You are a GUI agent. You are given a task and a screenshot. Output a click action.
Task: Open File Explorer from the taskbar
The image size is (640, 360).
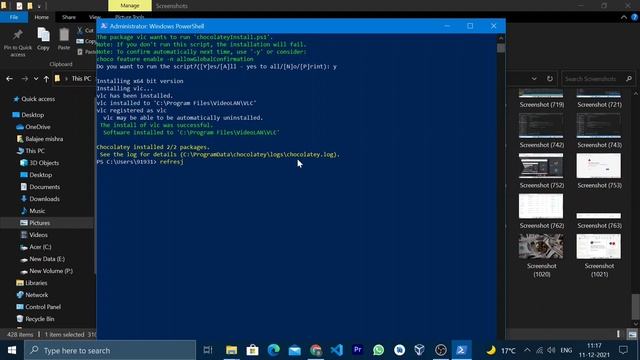(231, 350)
